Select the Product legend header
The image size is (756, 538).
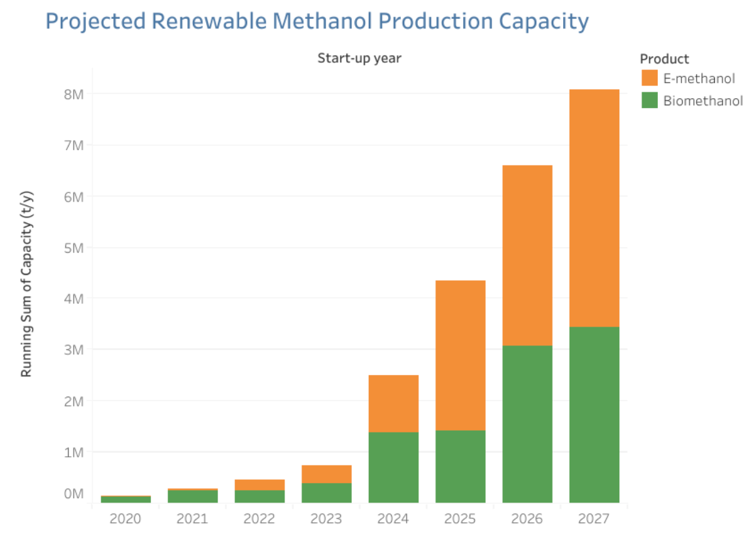click(664, 58)
